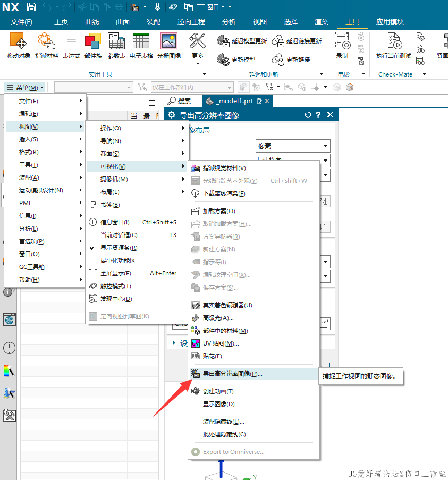Click the 搜索 search tab field
The height and width of the screenshot is (480, 448).
pos(184,101)
